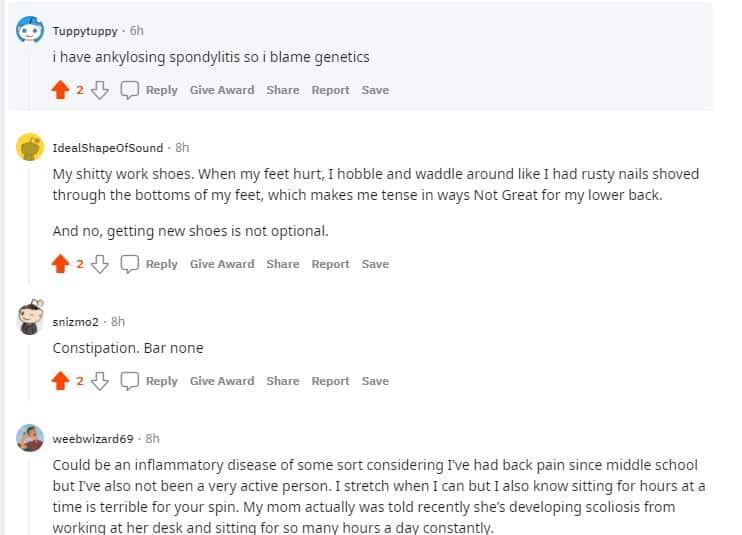Image resolution: width=742 pixels, height=535 pixels.
Task: Click reply bubble icon under snizmo2's comment
Action: pyautogui.click(x=130, y=381)
